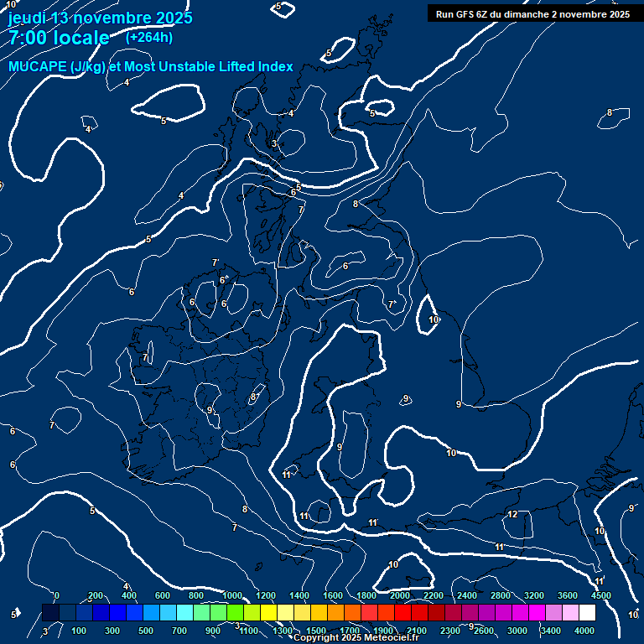The image size is (644, 644).
Task: Select the '(+264h)' forecast offset text
Action: click(149, 37)
